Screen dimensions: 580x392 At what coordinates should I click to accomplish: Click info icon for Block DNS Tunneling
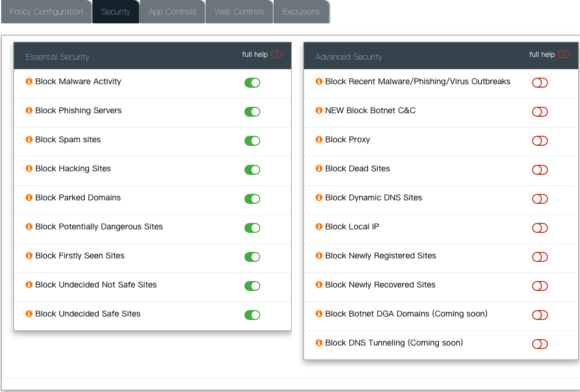(319, 343)
